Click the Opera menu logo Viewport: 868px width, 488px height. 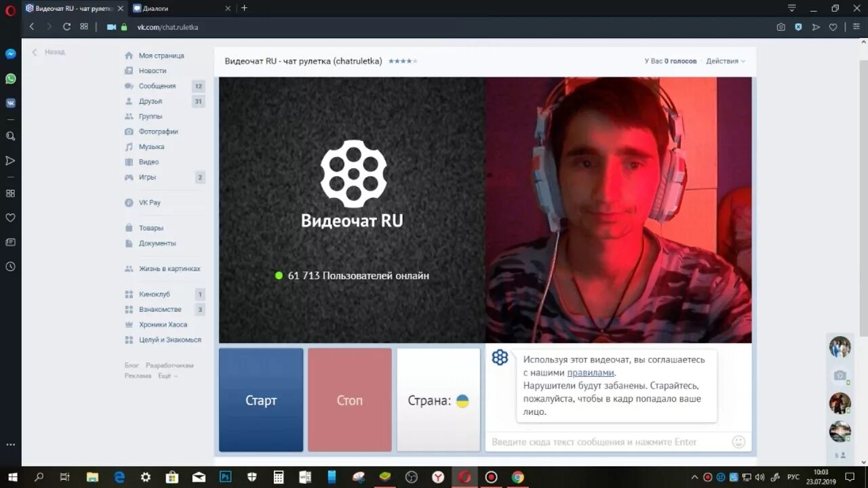[10, 9]
